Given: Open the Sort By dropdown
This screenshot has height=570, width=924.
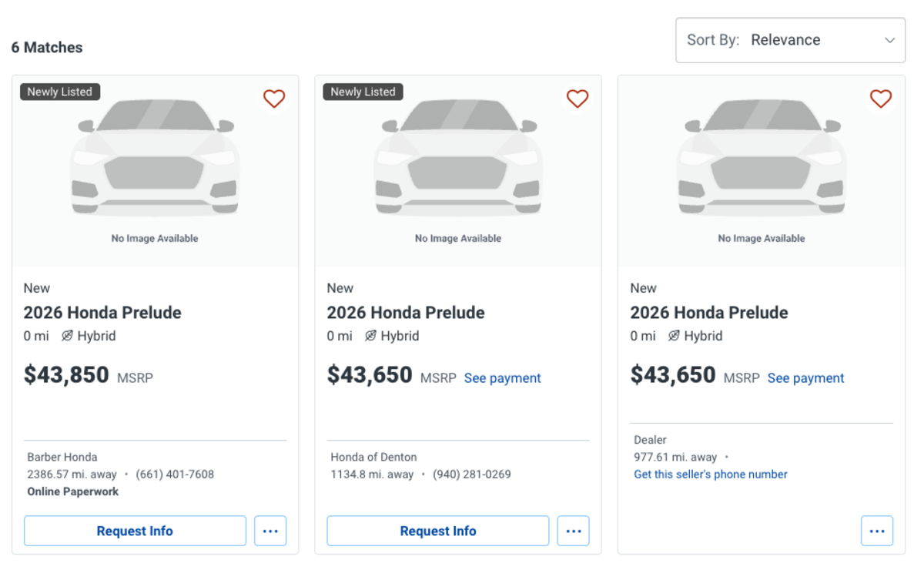Looking at the screenshot, I should coord(790,39).
